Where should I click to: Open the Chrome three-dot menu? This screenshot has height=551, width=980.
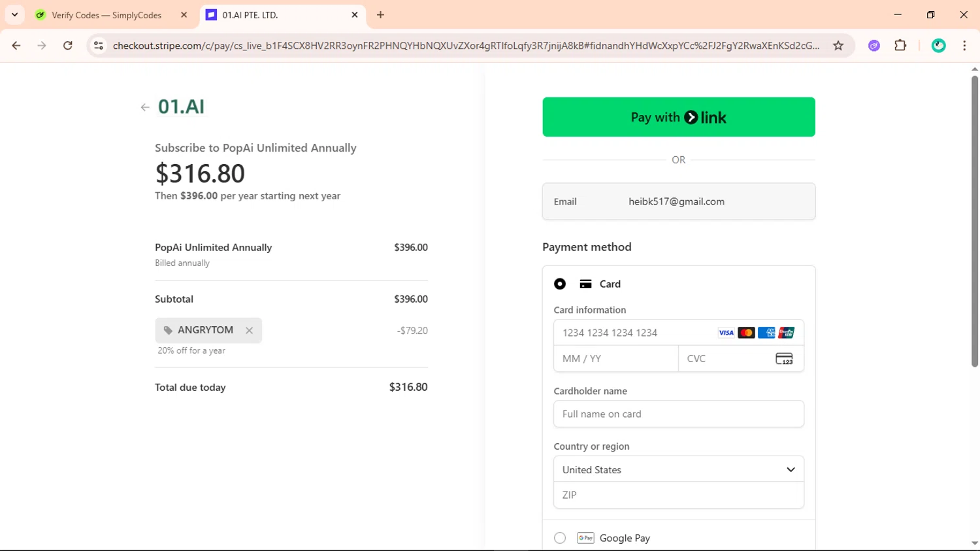[964, 46]
